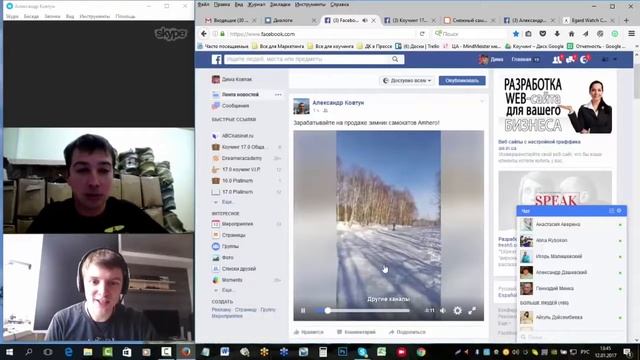Open the Skype Беседа menu

(31, 16)
